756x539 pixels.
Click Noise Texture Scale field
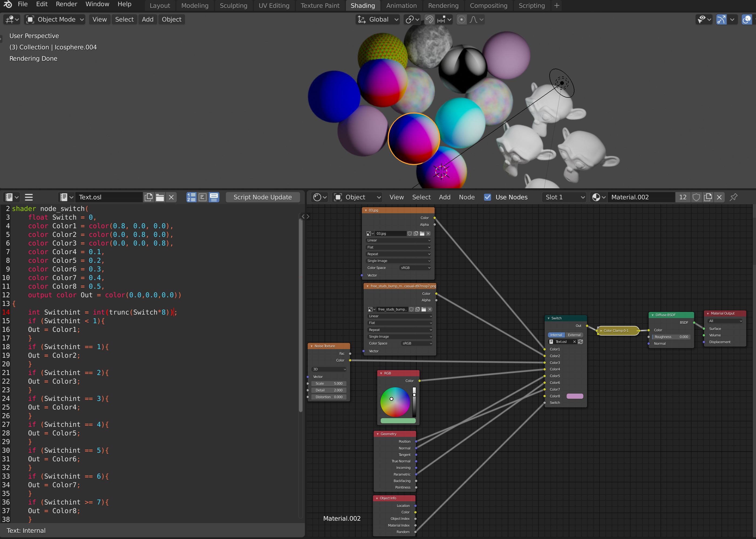point(329,383)
